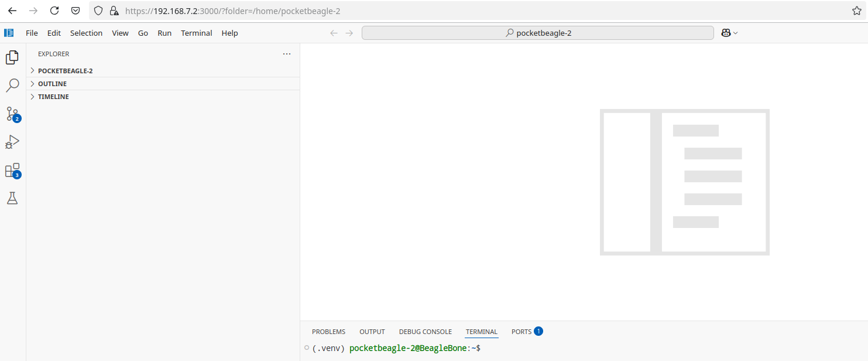The height and width of the screenshot is (361, 868).
Task: Open the Run menu item
Action: (164, 33)
